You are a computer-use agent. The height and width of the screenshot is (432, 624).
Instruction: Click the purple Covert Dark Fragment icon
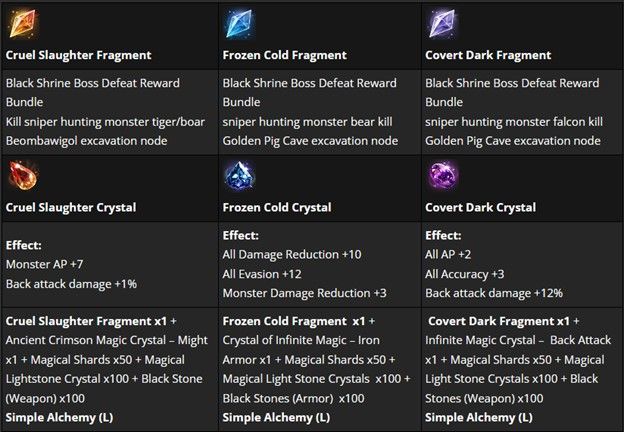point(442,24)
